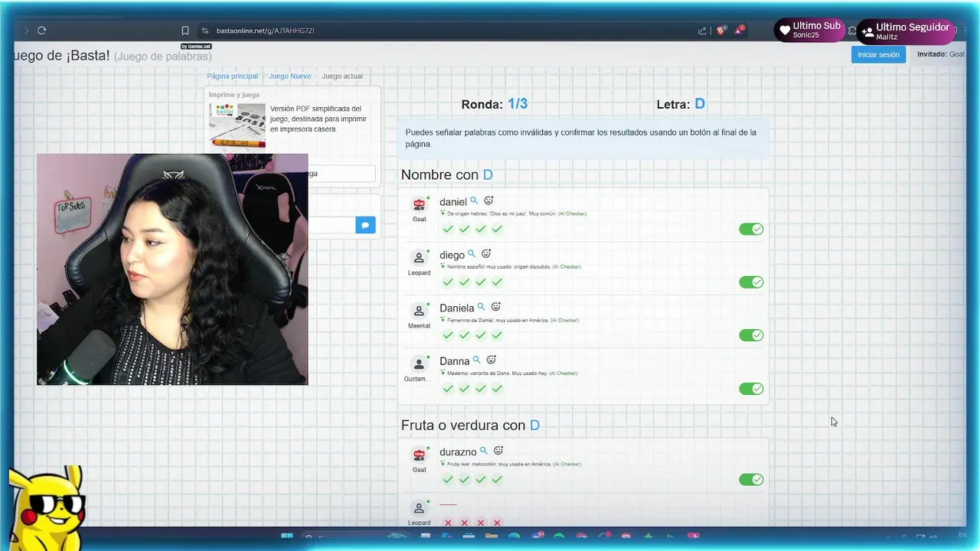Reload the page in the browser toolbar

[x=41, y=31]
